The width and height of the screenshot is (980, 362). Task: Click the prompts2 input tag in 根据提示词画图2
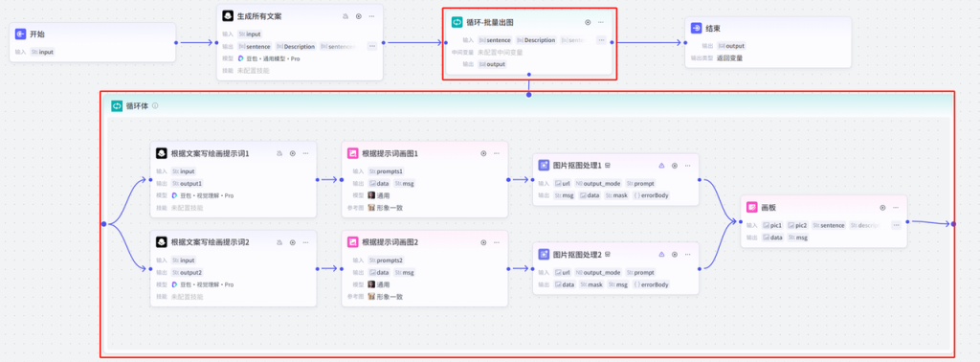pyautogui.click(x=386, y=260)
